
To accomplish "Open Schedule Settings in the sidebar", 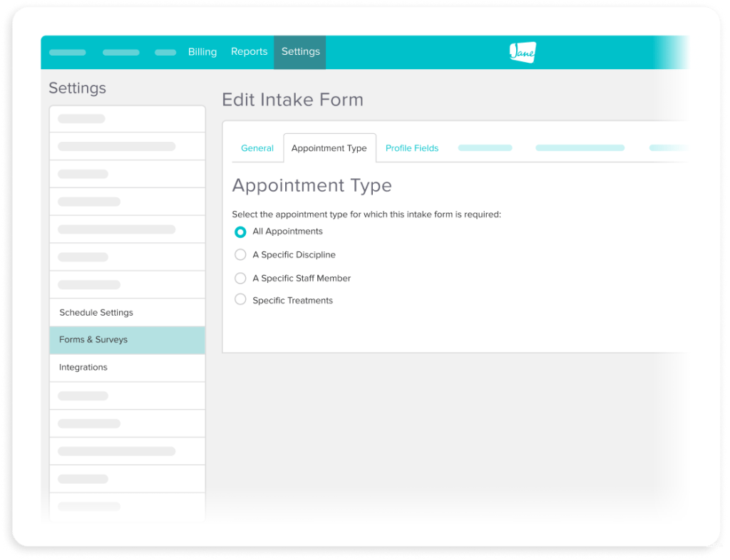I will pos(96,313).
